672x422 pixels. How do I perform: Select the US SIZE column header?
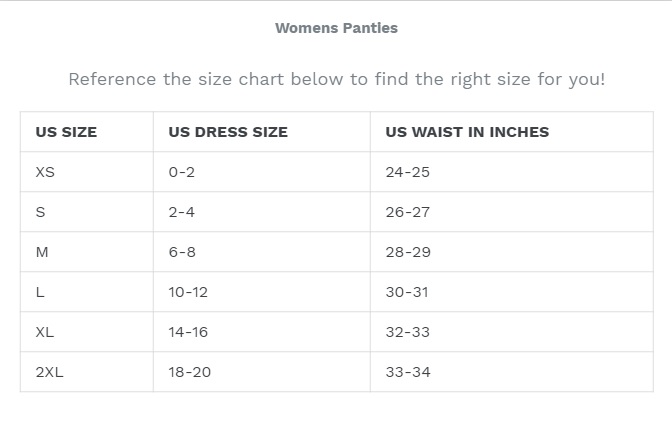66,132
